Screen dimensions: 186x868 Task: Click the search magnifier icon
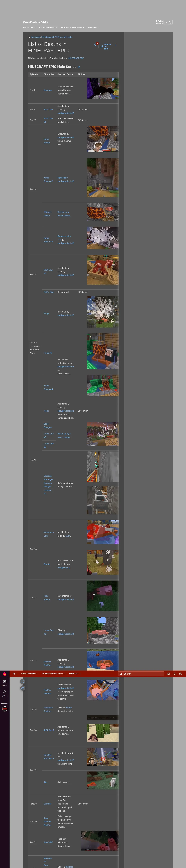(x=121, y=674)
